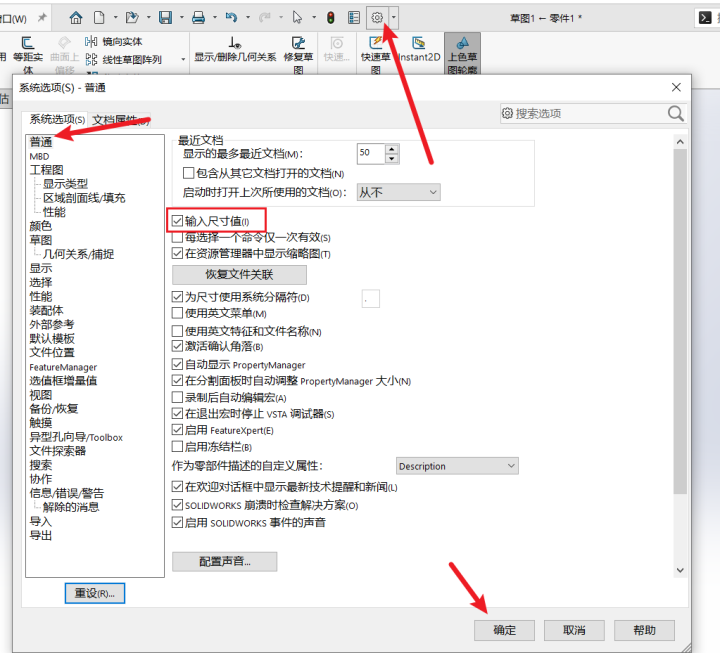Toggle Enable Confirmation Corner checkbox
Screen dimensions: 720x653
[x=177, y=346]
